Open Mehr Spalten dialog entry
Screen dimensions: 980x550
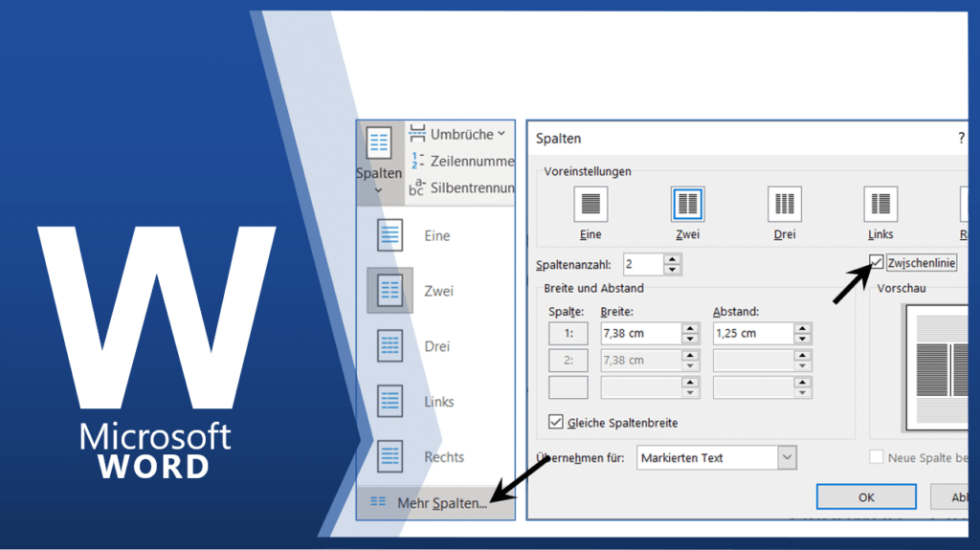tap(440, 503)
